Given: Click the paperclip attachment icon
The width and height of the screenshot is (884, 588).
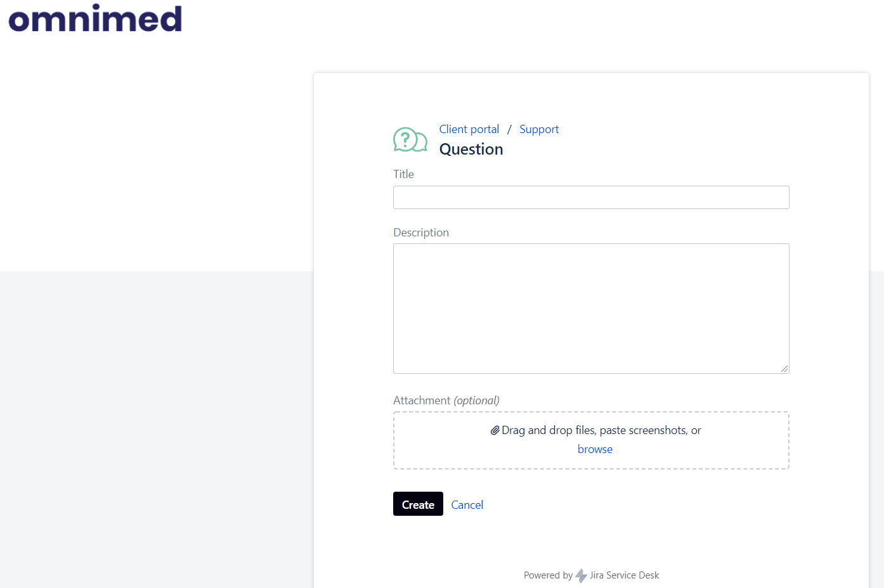Looking at the screenshot, I should pyautogui.click(x=495, y=430).
